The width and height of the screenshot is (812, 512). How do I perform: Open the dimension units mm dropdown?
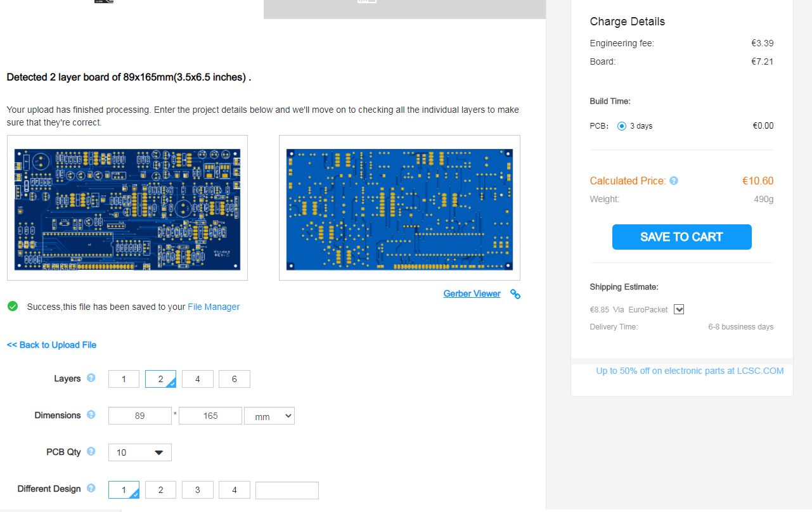[269, 416]
